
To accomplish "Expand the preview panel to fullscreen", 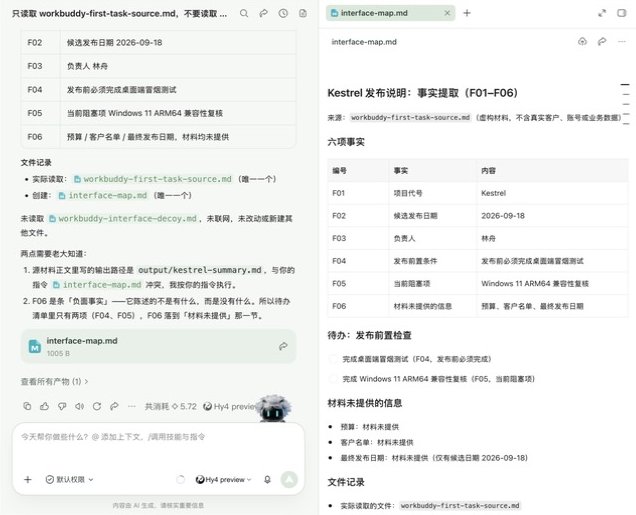I will tap(602, 13).
